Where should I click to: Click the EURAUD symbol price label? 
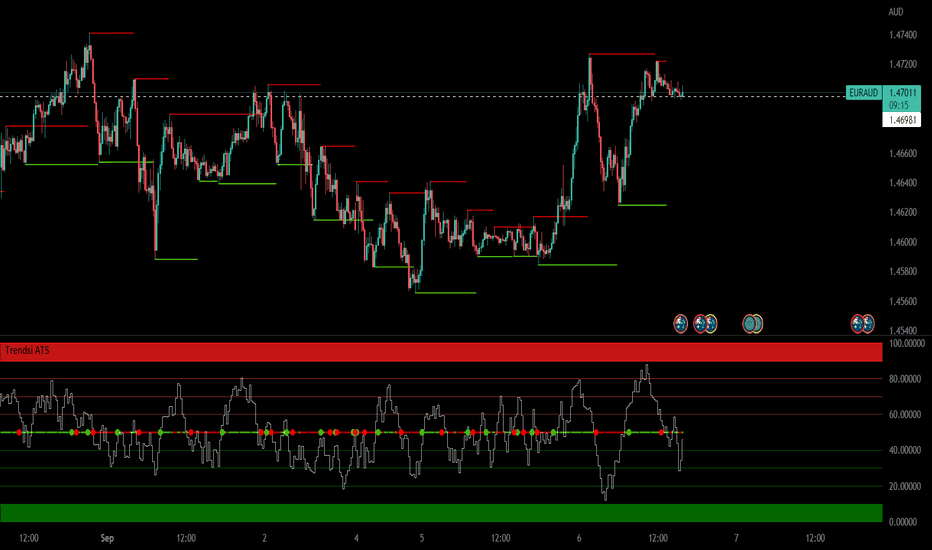864,93
